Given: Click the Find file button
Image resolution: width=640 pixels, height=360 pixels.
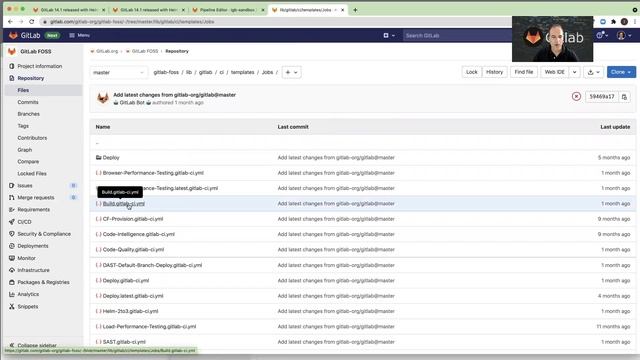Looking at the screenshot, I should click(524, 72).
